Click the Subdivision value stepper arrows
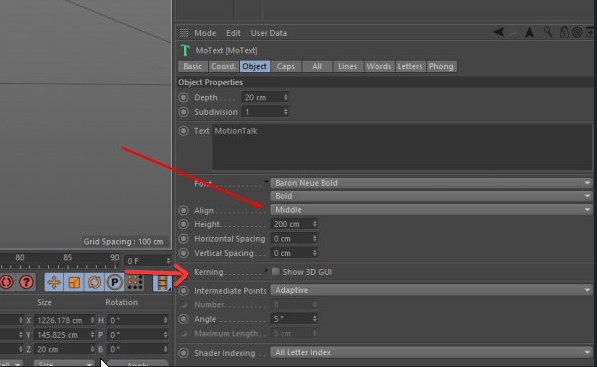597x367 pixels. coord(286,112)
